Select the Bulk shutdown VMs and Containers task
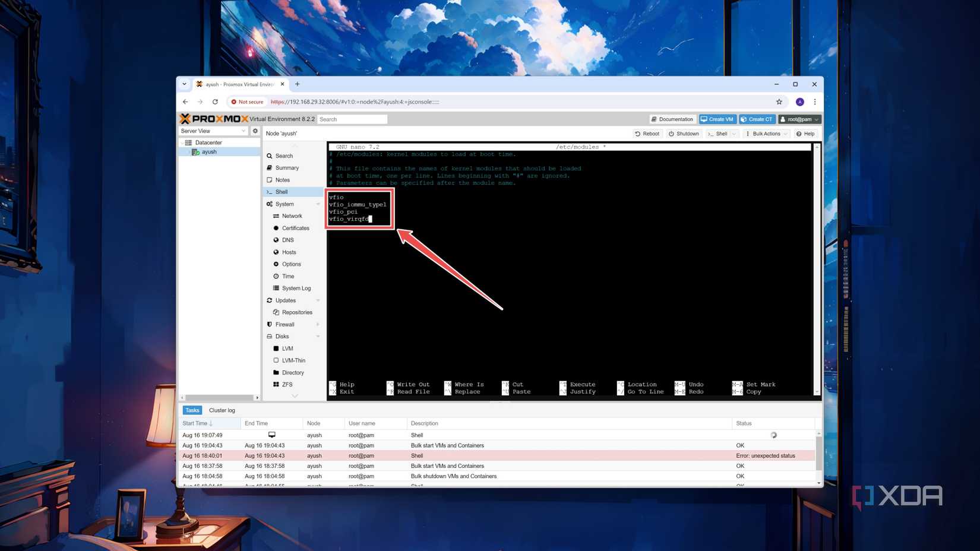 pos(497,476)
